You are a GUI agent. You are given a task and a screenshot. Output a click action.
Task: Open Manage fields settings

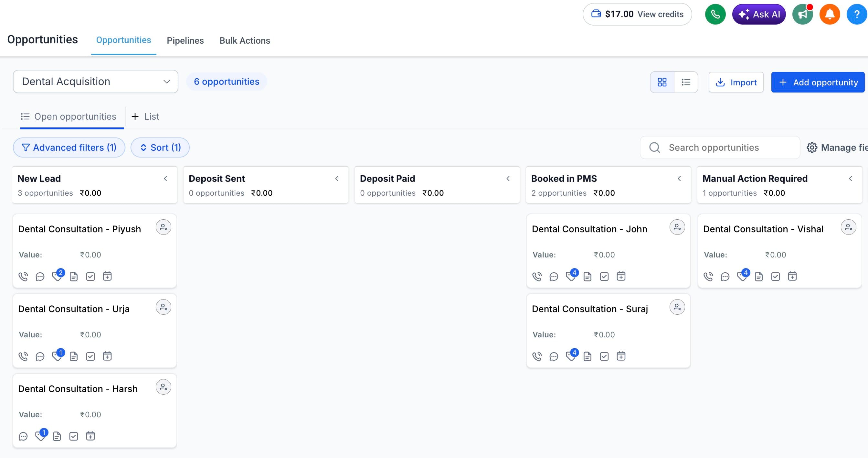837,147
